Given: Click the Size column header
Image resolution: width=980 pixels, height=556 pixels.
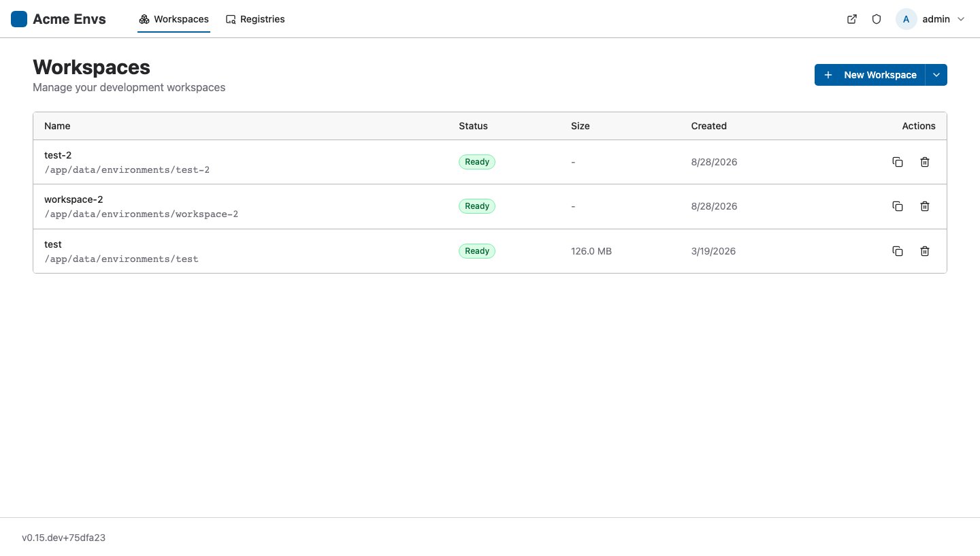Looking at the screenshot, I should (581, 126).
